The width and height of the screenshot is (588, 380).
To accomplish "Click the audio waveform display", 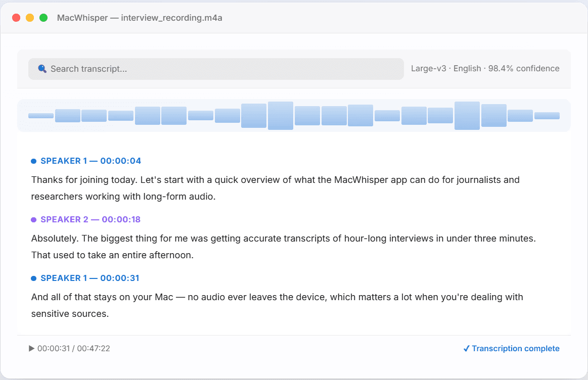I will click(x=294, y=115).
